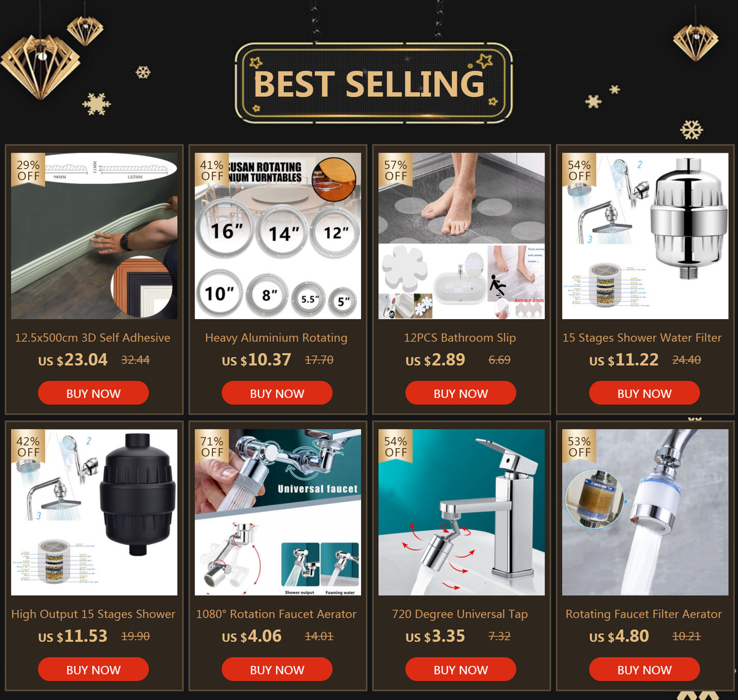Click BUY NOW for 12PCS Bathroom Slip
The image size is (738, 700).
(461, 393)
